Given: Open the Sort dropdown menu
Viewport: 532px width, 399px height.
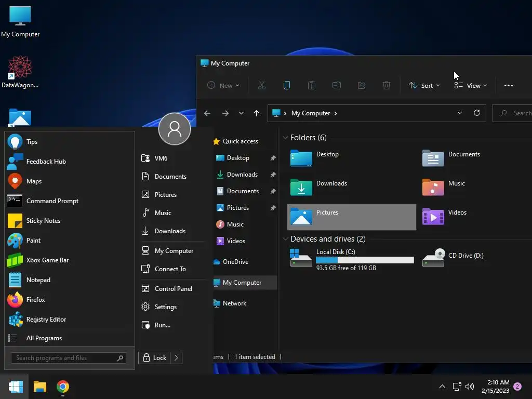Looking at the screenshot, I should click(424, 86).
